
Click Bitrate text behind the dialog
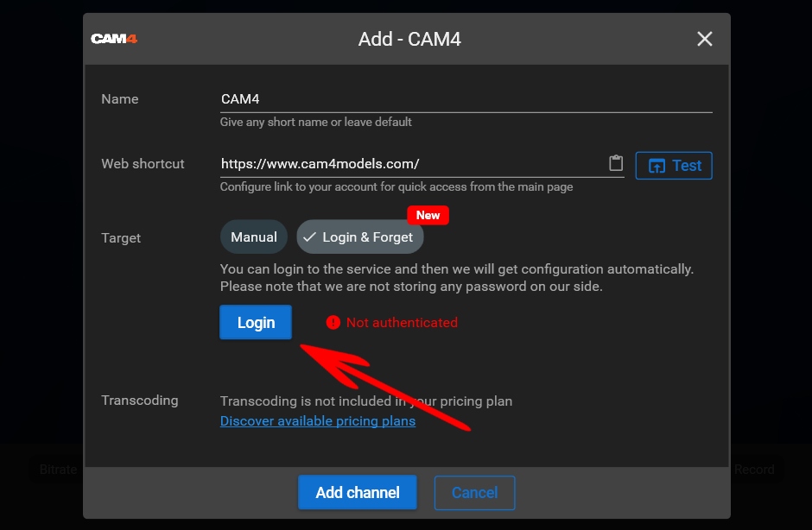(x=59, y=470)
